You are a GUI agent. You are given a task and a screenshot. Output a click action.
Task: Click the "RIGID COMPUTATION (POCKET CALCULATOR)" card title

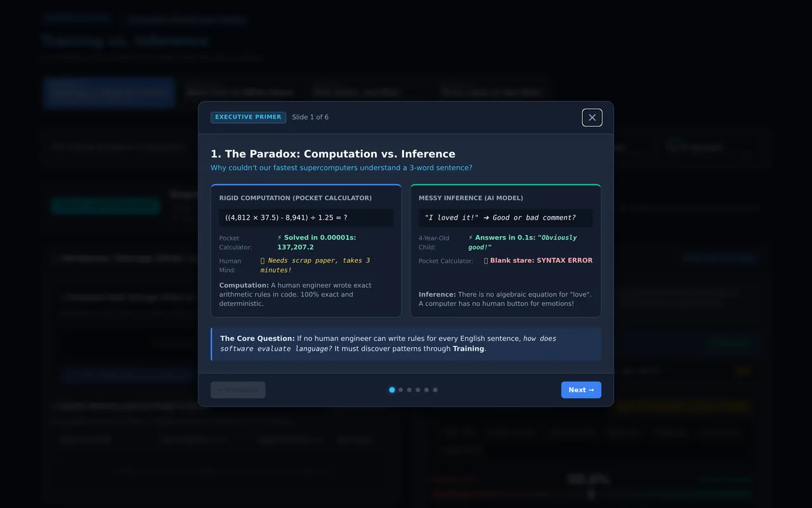296,198
